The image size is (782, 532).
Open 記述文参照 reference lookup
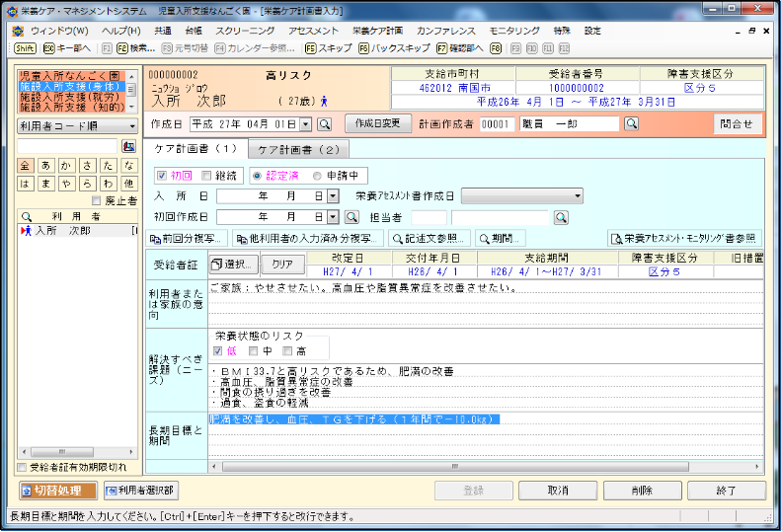click(x=430, y=238)
